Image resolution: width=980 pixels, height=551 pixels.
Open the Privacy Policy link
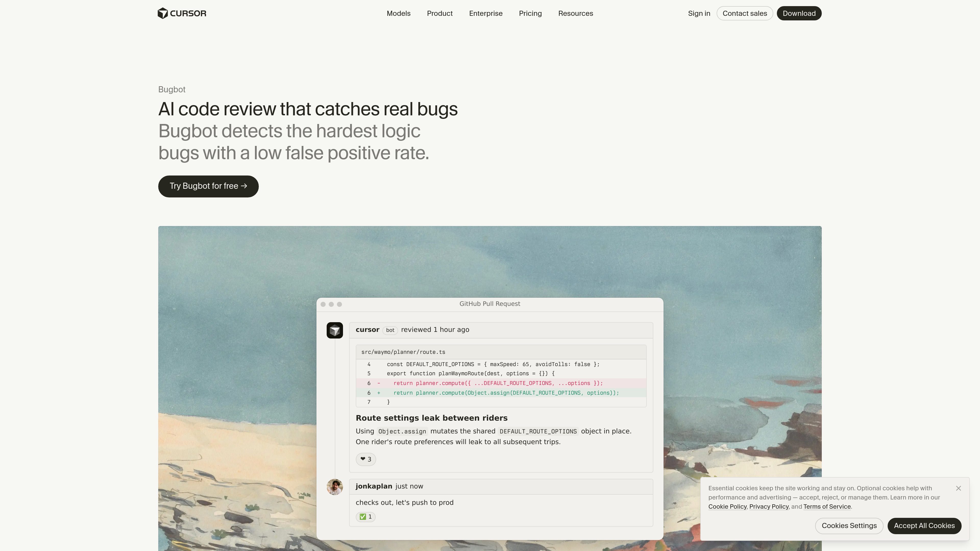pos(768,507)
